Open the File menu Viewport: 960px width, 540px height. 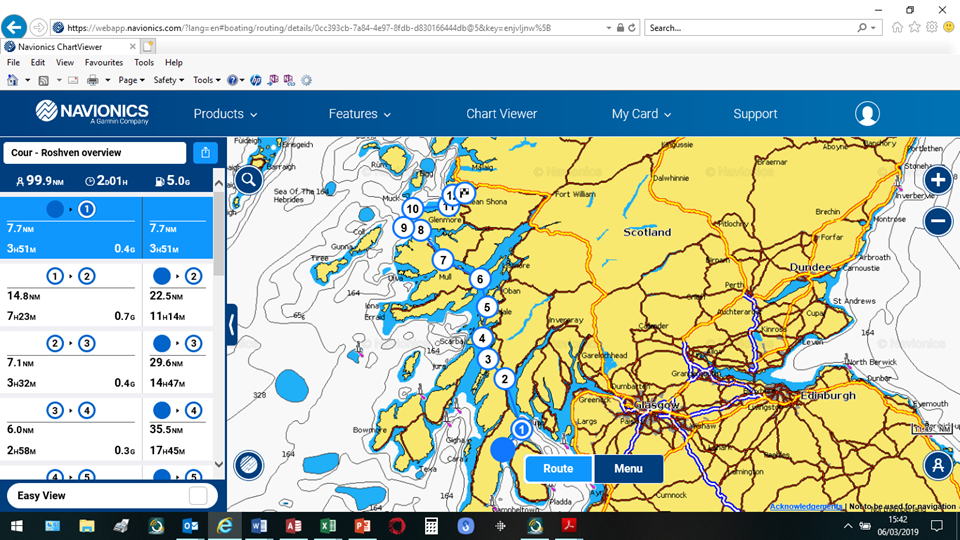click(13, 62)
